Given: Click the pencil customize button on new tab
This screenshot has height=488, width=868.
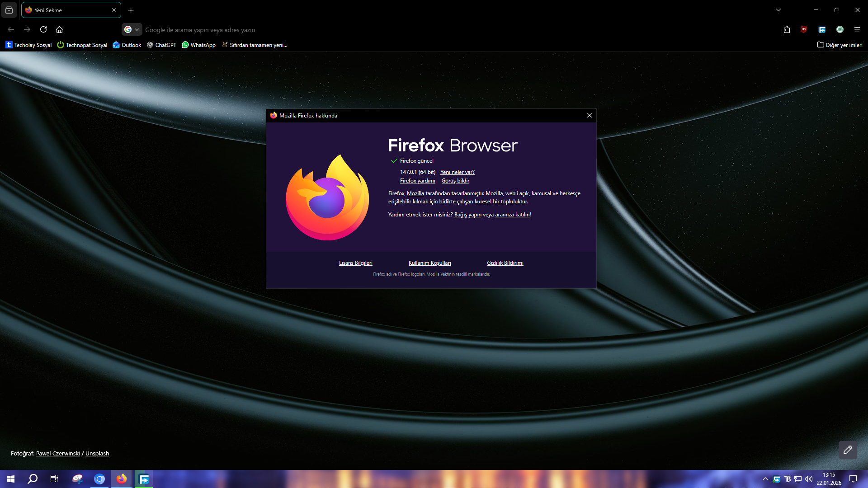Looking at the screenshot, I should [x=848, y=450].
